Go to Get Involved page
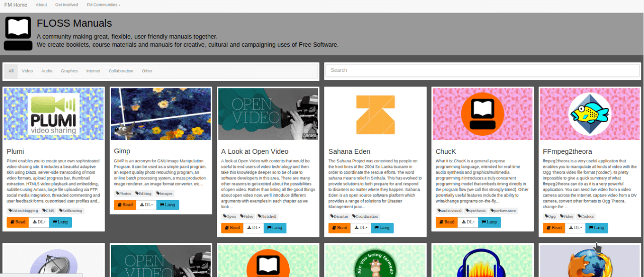 (66, 5)
